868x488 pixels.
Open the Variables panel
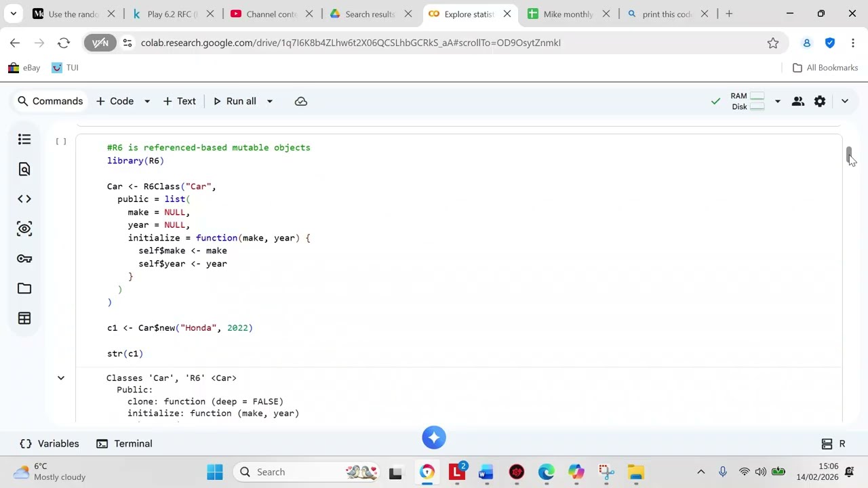(x=50, y=443)
